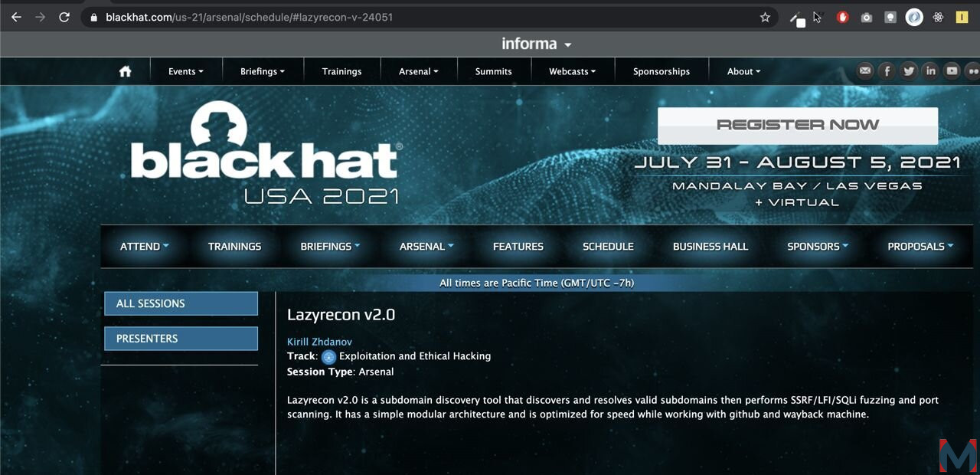This screenshot has width=980, height=475.
Task: Open the lightbulb extension icon
Action: (x=890, y=17)
